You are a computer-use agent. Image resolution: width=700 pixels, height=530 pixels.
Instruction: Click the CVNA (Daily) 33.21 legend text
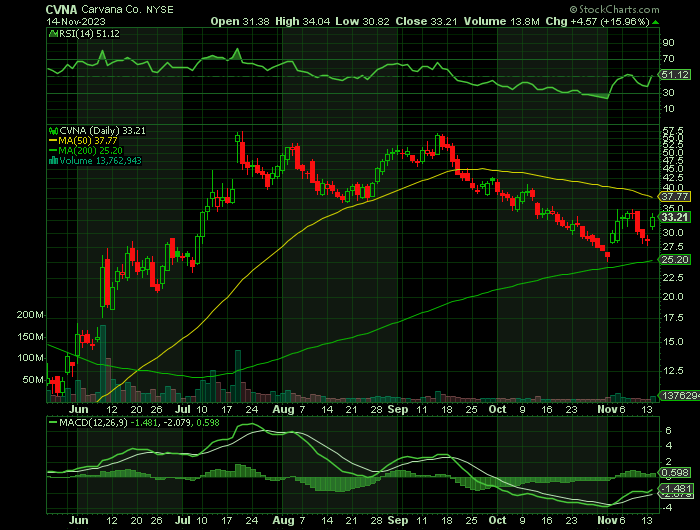(102, 131)
